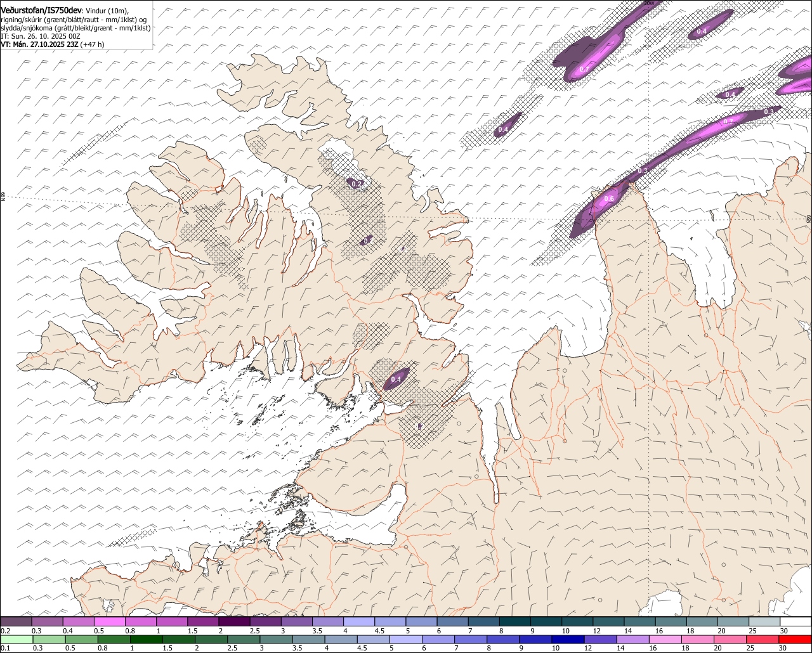Click the 4 value in the lower legend row
812x653 pixels.
tap(326, 647)
